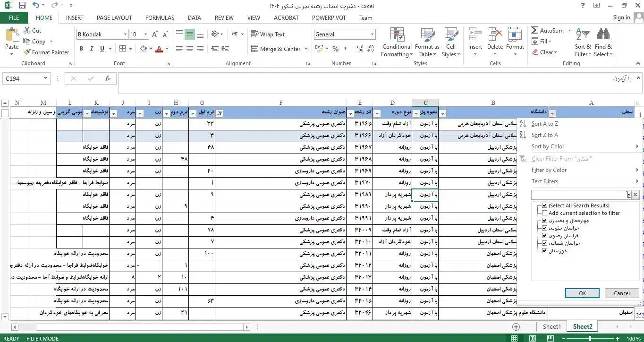Screen dimensions: 644x342
Task: Click Cancel in the filter panel
Action: click(621, 293)
